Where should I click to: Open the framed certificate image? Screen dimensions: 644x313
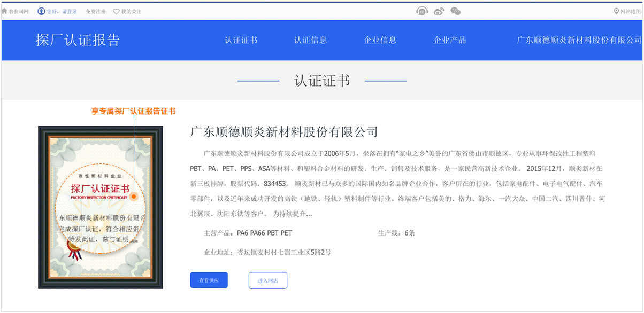100,207
